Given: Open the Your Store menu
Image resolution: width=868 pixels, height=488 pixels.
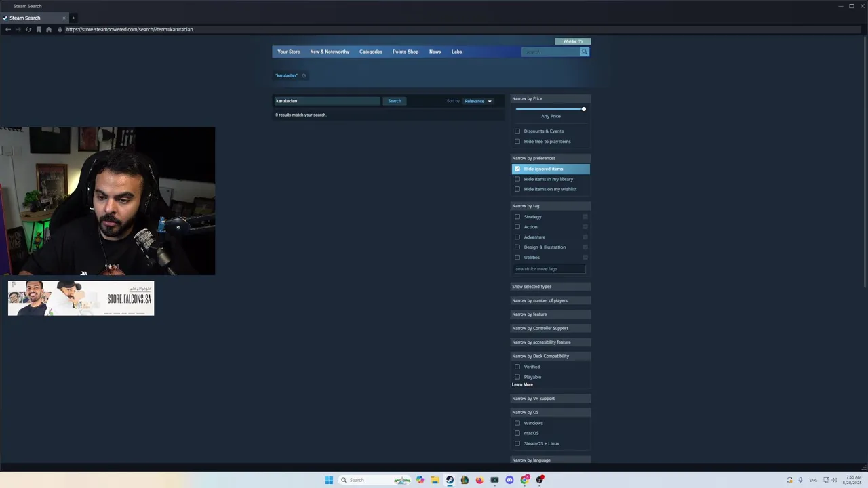Looking at the screenshot, I should [x=288, y=52].
